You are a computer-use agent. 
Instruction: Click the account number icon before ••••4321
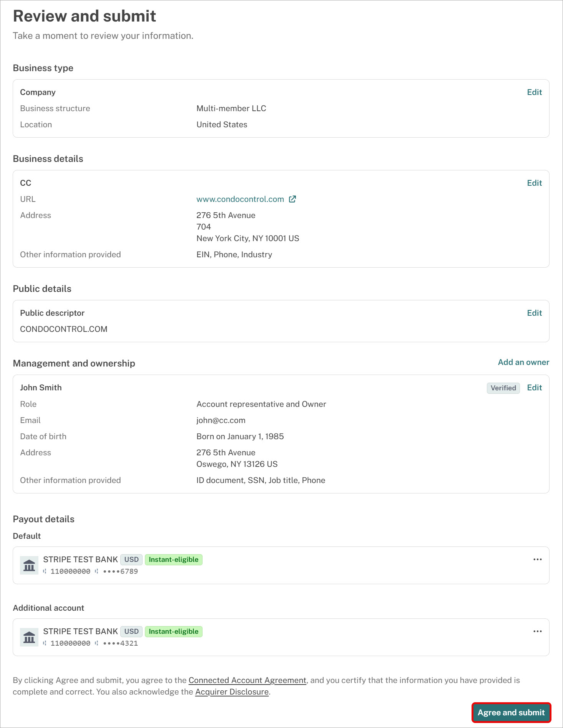click(x=96, y=643)
